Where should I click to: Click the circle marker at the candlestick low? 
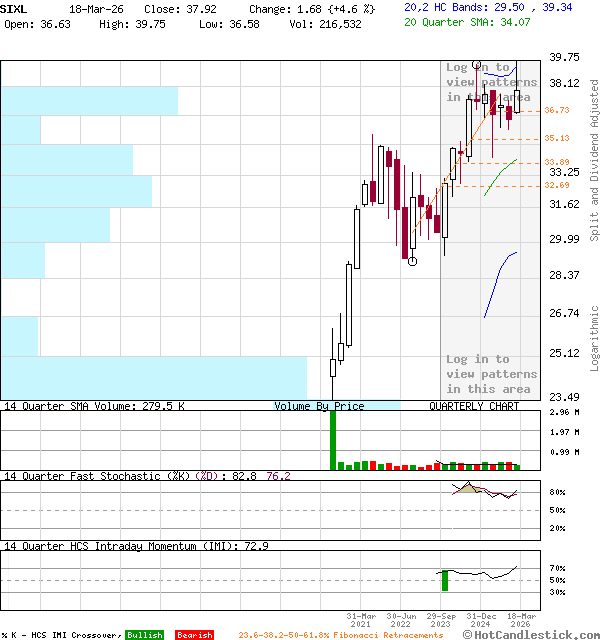pos(412,261)
